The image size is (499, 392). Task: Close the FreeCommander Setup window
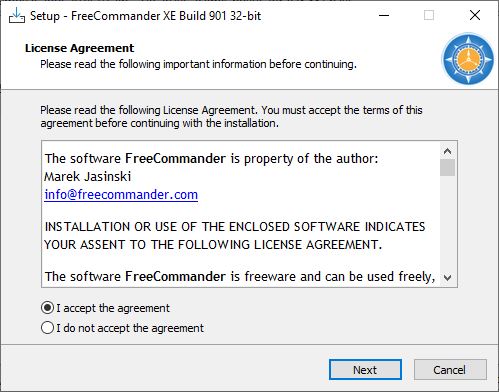point(475,15)
